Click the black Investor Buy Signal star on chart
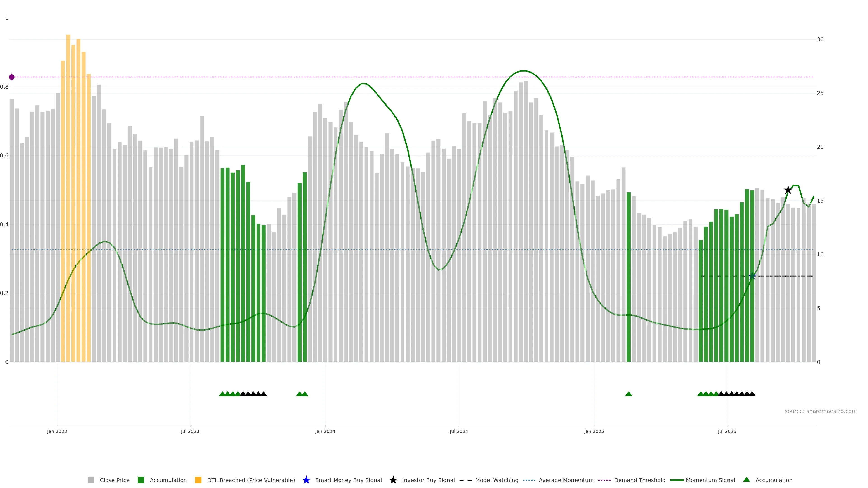 788,190
